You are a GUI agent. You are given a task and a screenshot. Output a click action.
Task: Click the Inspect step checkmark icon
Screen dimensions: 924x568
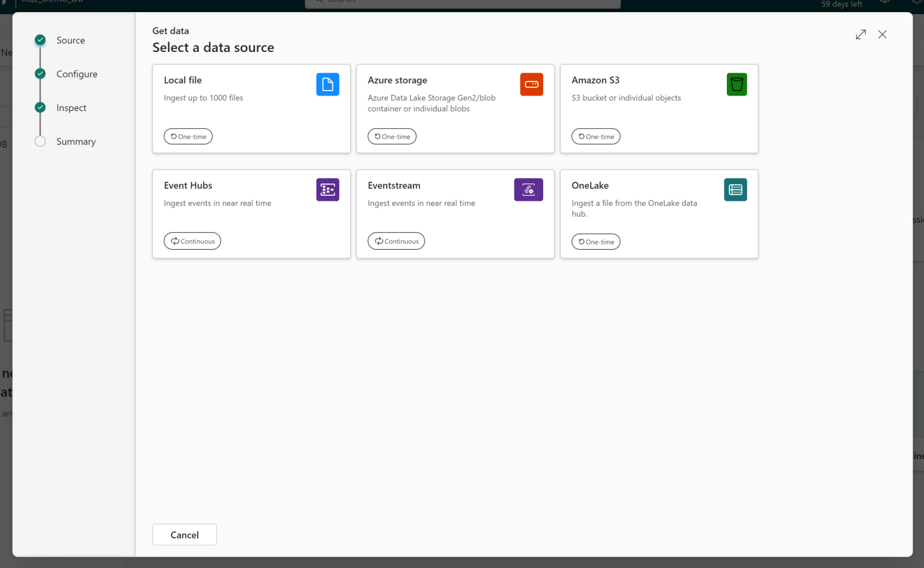tap(40, 108)
